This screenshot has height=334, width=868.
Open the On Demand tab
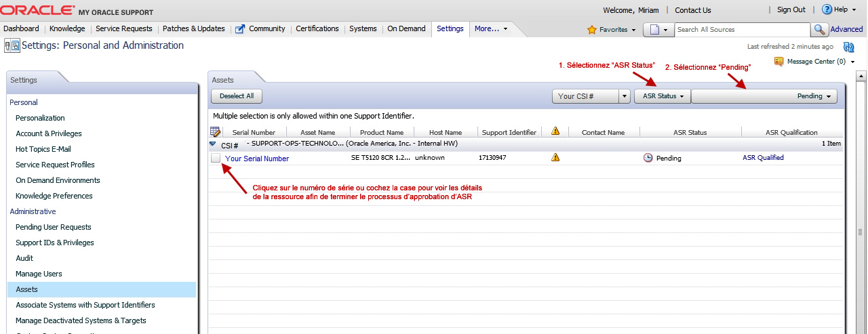click(406, 29)
